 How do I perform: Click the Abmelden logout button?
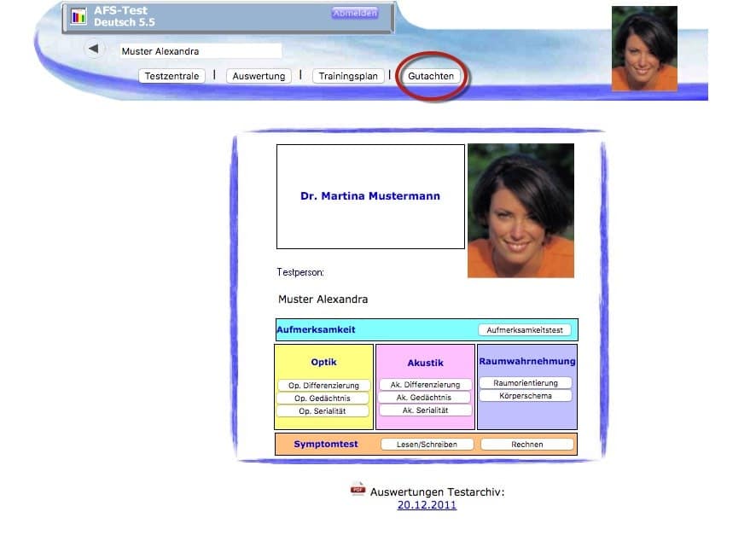pos(355,13)
